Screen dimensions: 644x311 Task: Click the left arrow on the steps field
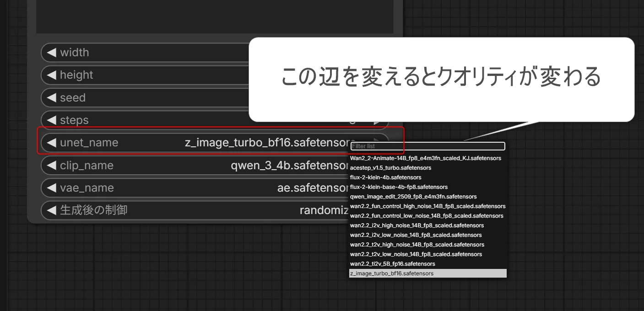tap(52, 120)
